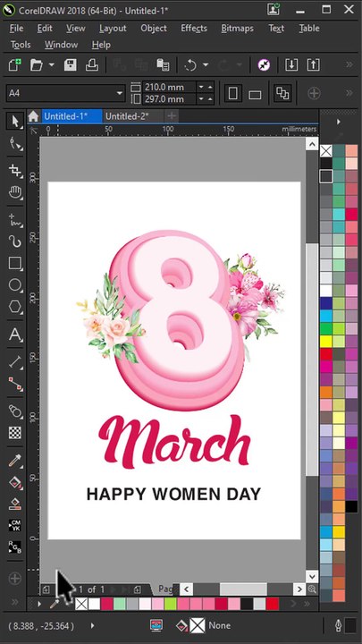This screenshot has height=644, width=362.
Task: Click the Export arrow icon
Action: (x=313, y=65)
